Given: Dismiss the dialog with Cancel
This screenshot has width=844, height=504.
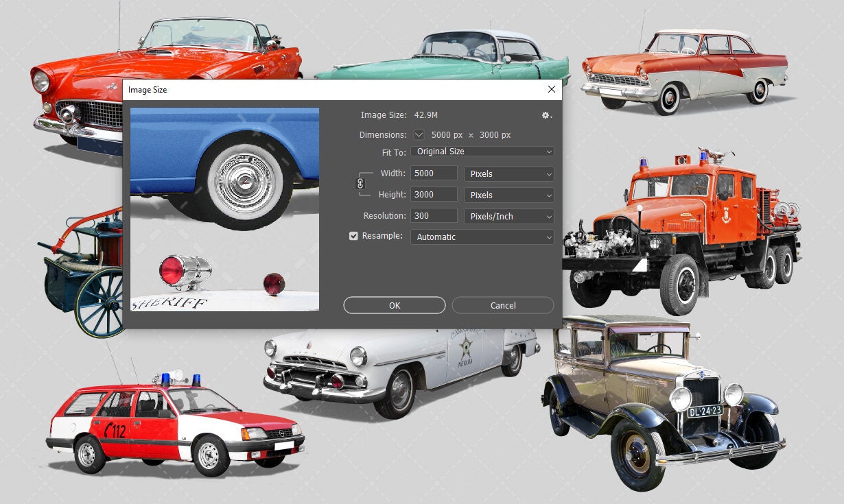Looking at the screenshot, I should [x=502, y=305].
